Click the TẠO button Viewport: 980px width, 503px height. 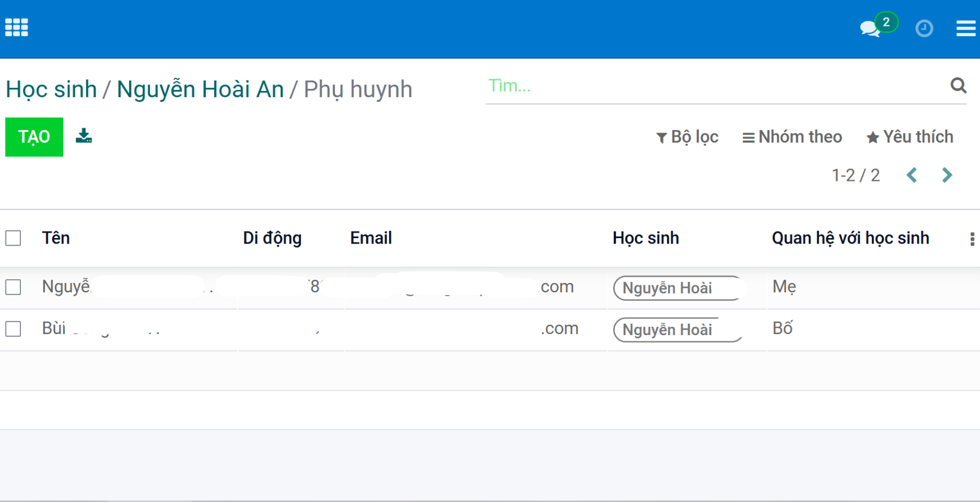click(34, 137)
